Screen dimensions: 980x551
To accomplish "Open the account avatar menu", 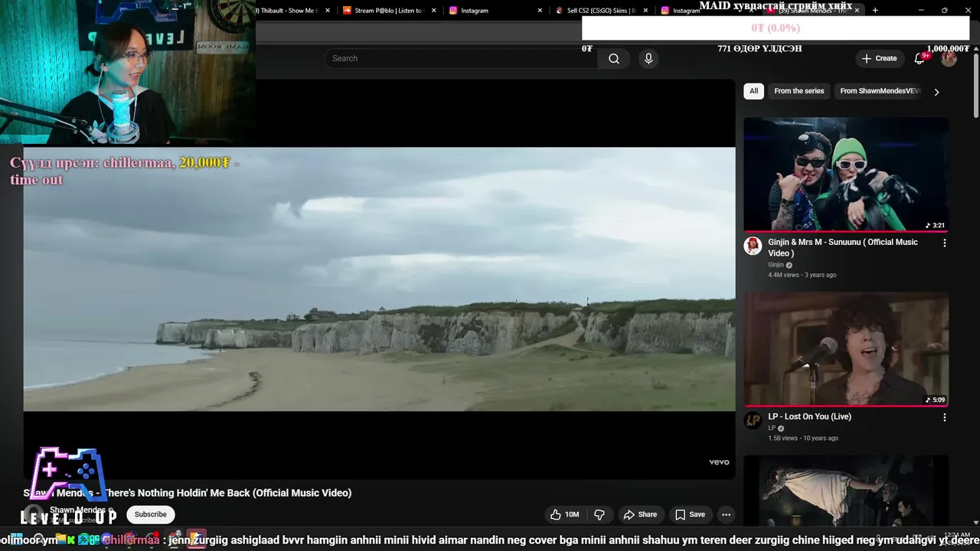I will 949,59.
